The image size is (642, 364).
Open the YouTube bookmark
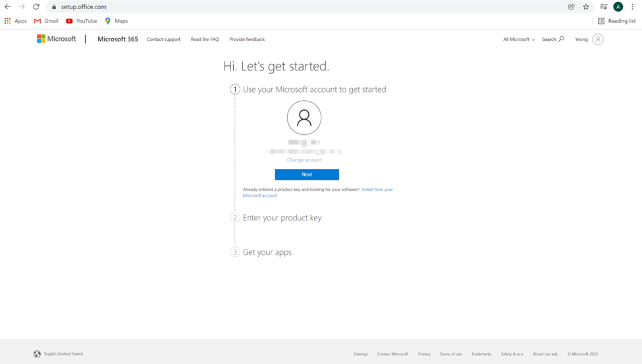point(82,21)
